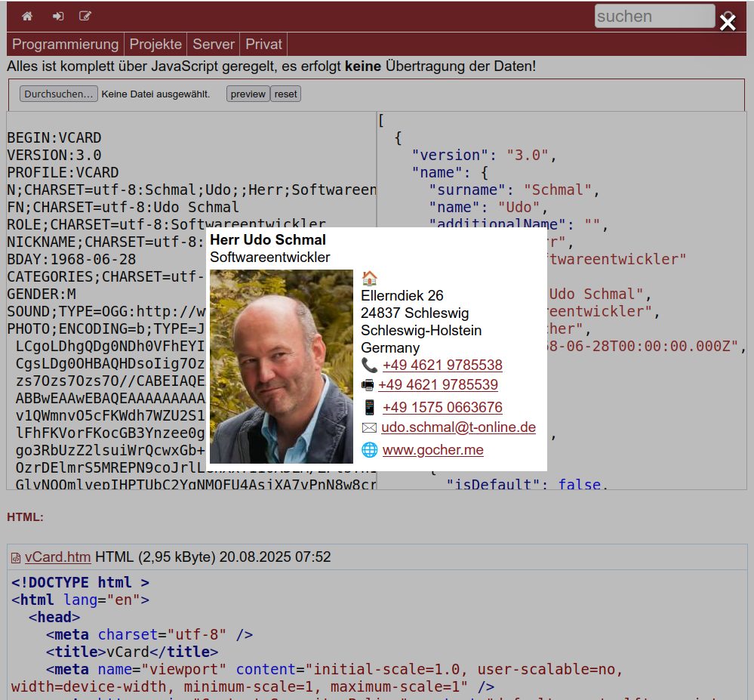Viewport: 754px width, 700px height.
Task: Click Durchsuchen to choose a file
Action: 59,94
